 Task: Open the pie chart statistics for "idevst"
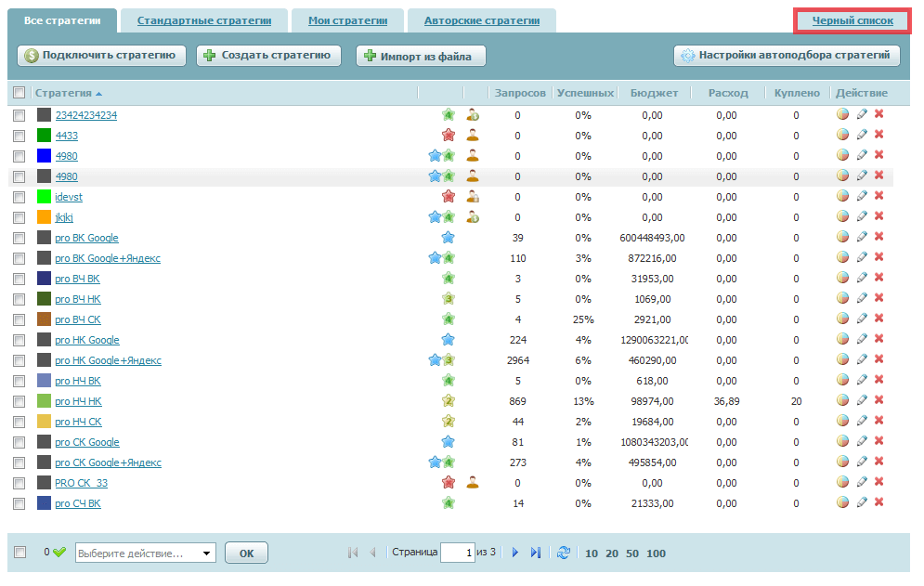[842, 196]
